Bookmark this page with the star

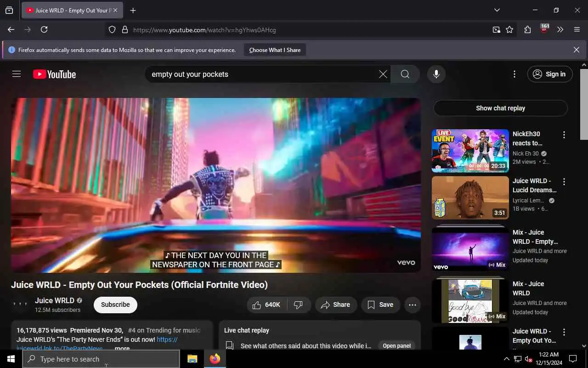tap(509, 29)
